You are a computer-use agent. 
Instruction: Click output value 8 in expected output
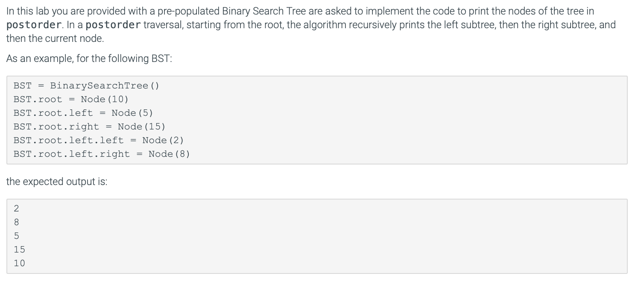[17, 222]
